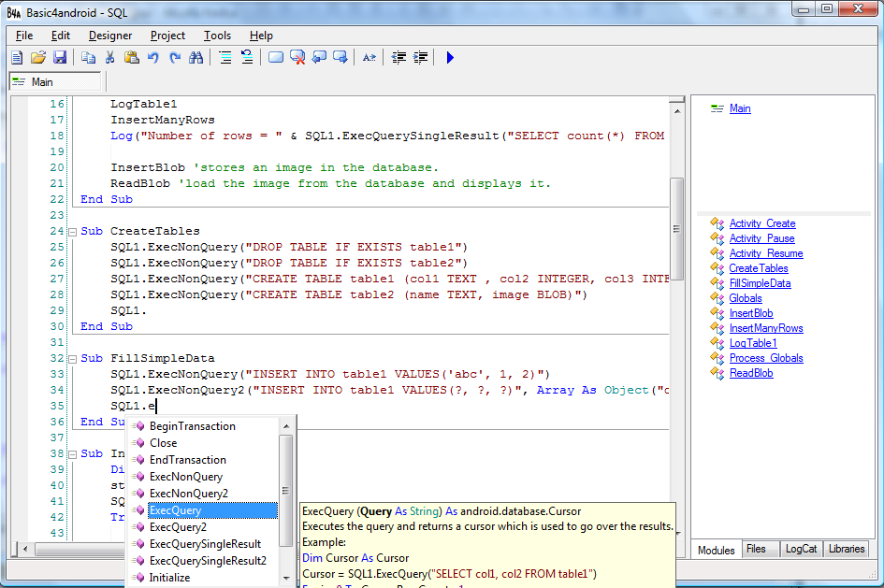Collapse the CreateTables sub
The width and height of the screenshot is (884, 588).
coord(73,232)
